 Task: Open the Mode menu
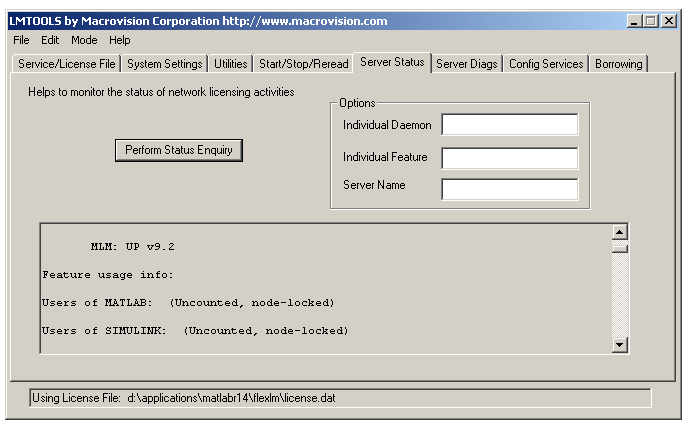[x=84, y=40]
